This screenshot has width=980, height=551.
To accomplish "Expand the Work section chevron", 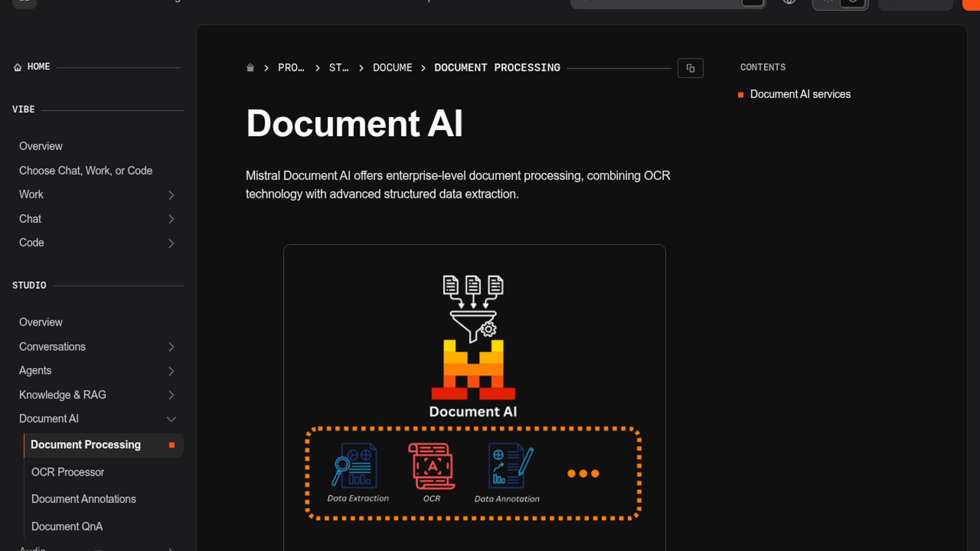I will click(171, 195).
